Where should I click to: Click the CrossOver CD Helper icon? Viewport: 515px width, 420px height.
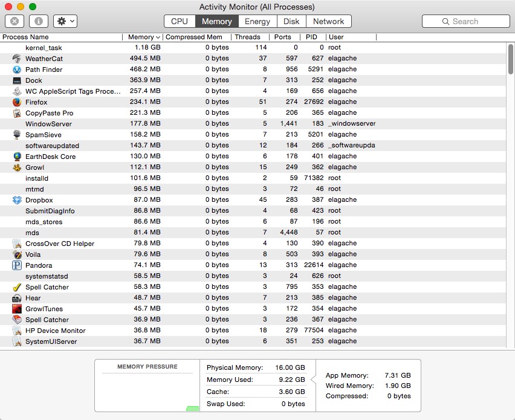17,244
